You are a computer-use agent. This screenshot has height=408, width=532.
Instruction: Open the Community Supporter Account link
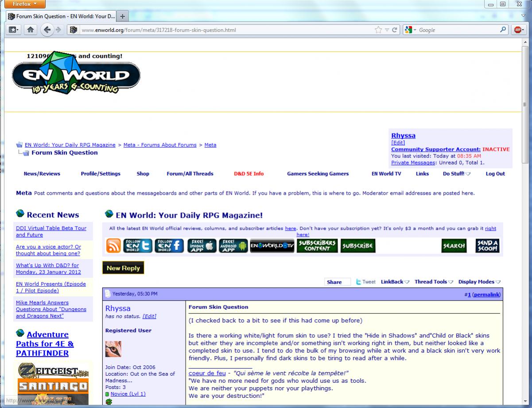[x=436, y=149]
